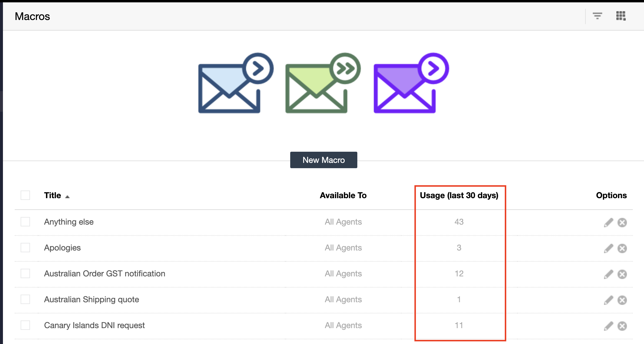Screen dimensions: 644x344
Task: Sort by Usage (last 30 days) column
Action: pyautogui.click(x=459, y=195)
